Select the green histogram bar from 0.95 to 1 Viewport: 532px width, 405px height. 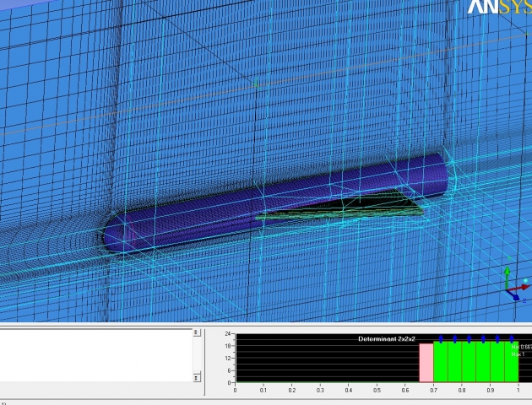[x=511, y=361]
